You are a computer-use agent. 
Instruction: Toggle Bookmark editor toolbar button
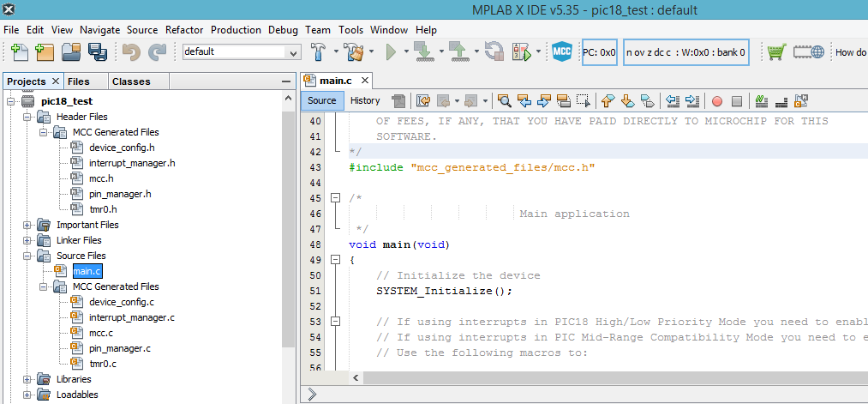[648, 101]
